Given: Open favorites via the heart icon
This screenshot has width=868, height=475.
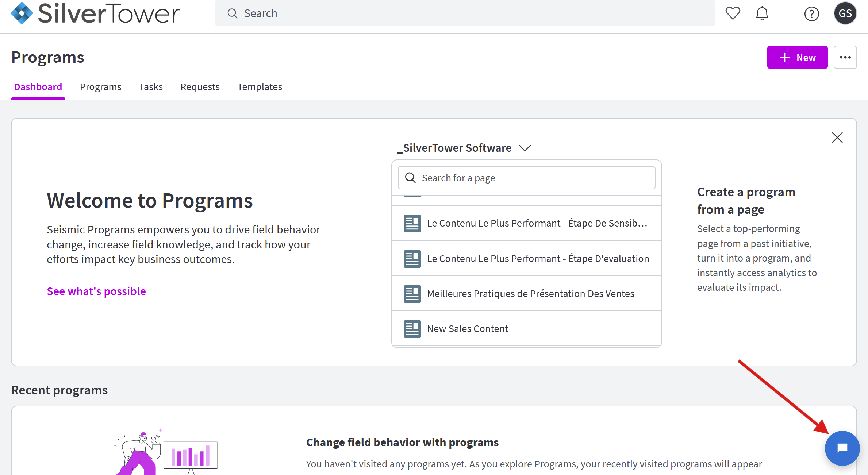Looking at the screenshot, I should pos(733,13).
